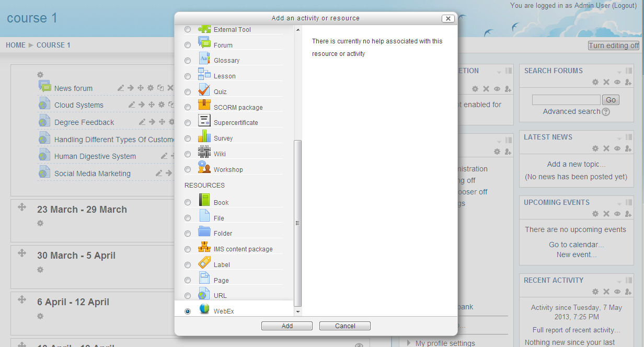Collapse the Upcoming Events block arrow
The image size is (644, 347).
tap(620, 203)
